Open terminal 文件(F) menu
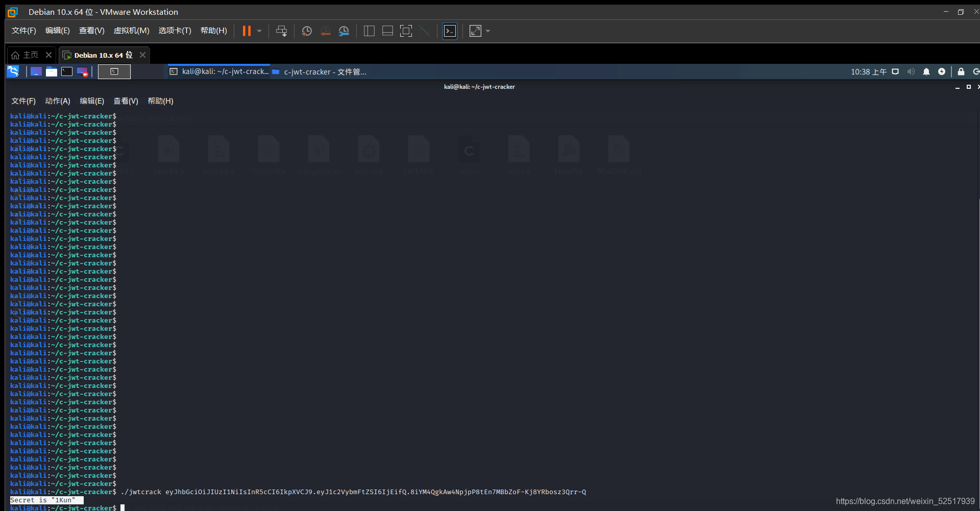This screenshot has width=980, height=511. pos(23,101)
